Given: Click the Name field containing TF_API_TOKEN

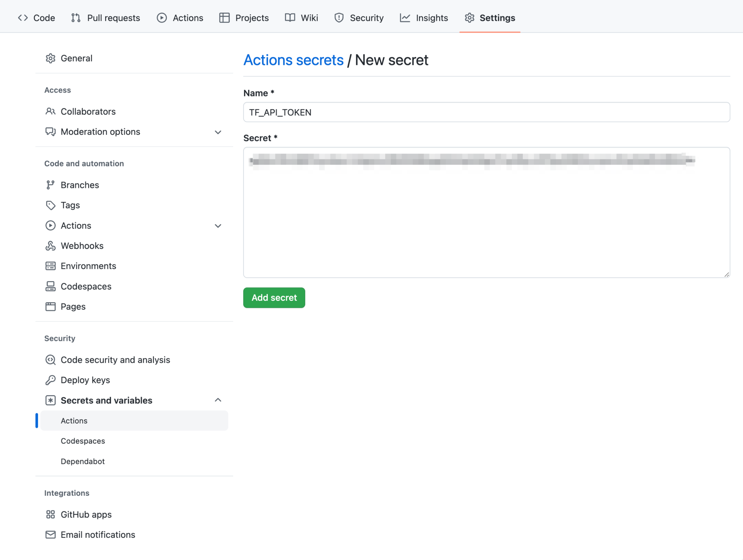Looking at the screenshot, I should tap(486, 112).
